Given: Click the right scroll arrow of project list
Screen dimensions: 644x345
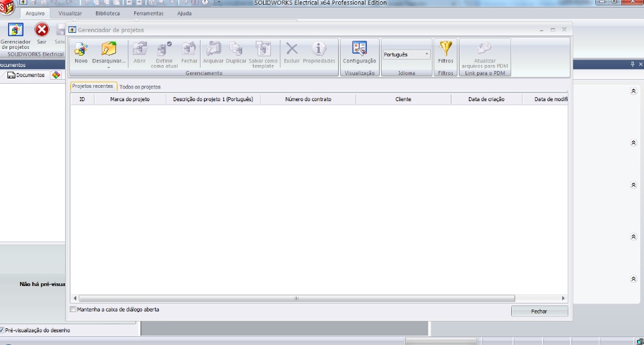Looking at the screenshot, I should pyautogui.click(x=563, y=298).
